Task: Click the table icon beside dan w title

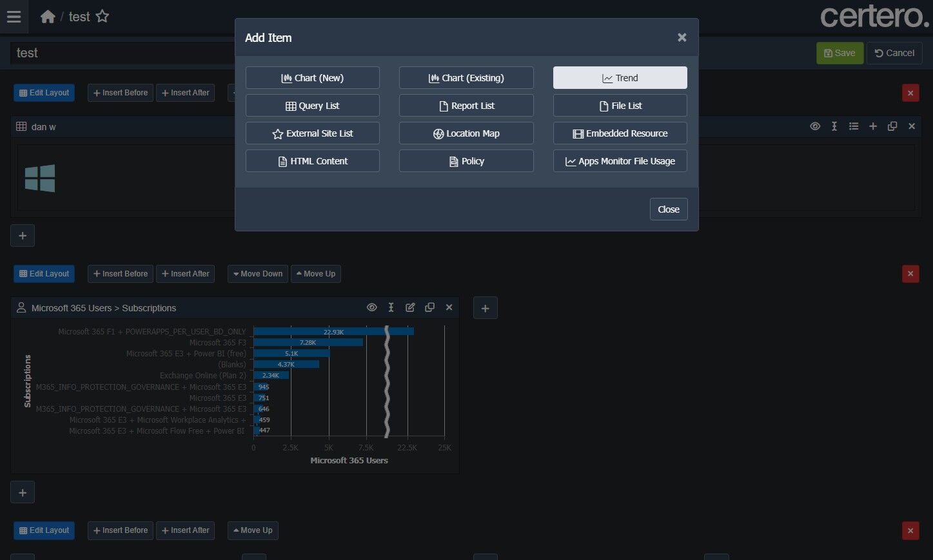Action: pyautogui.click(x=21, y=126)
